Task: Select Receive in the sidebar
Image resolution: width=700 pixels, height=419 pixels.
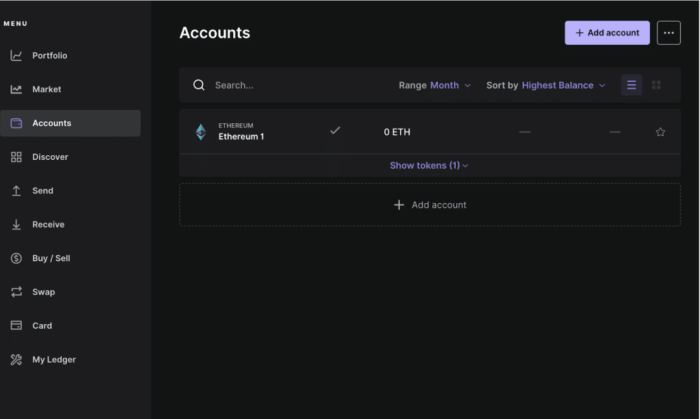Action: pyautogui.click(x=48, y=224)
